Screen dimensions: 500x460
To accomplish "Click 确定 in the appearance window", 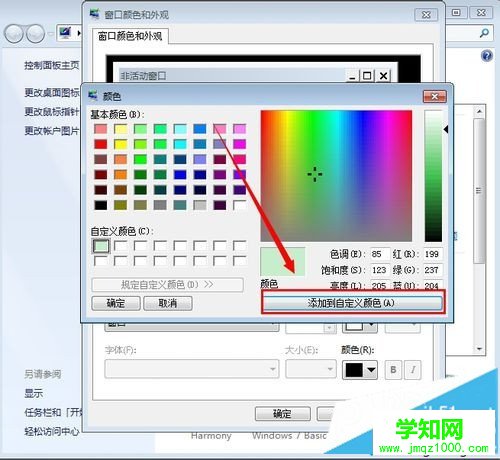I will point(282,414).
